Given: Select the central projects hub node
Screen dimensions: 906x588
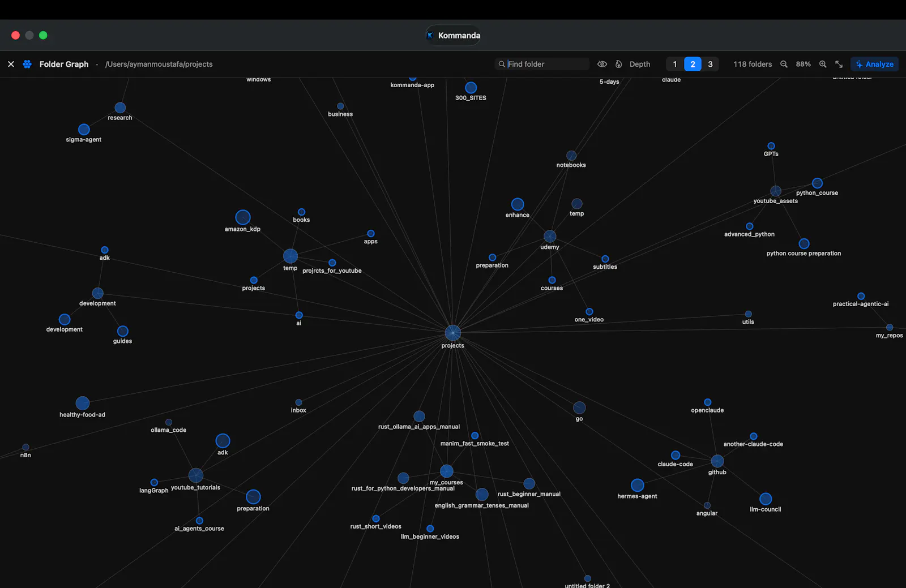Looking at the screenshot, I should [452, 333].
